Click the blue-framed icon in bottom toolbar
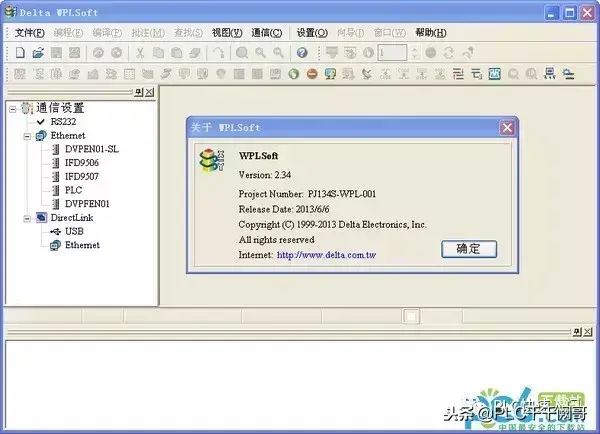 [494, 73]
